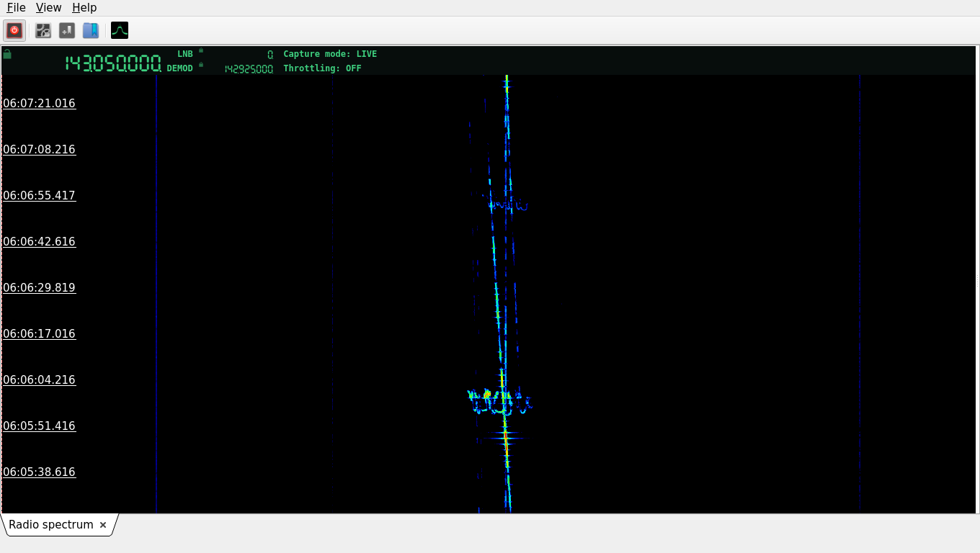Click the green spectrum curve toolbar icon
Image resolution: width=980 pixels, height=553 pixels.
pos(120,30)
